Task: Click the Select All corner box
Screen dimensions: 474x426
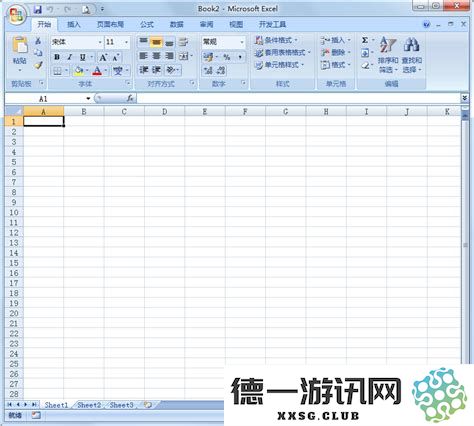Action: [x=14, y=111]
